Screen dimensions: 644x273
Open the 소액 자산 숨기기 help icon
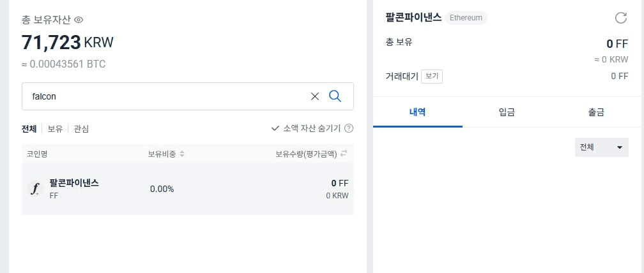pos(349,129)
